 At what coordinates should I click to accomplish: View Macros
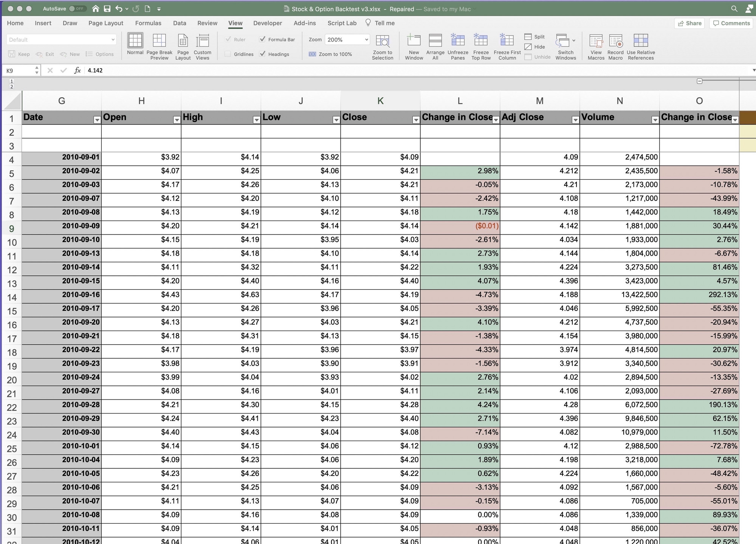click(x=596, y=47)
